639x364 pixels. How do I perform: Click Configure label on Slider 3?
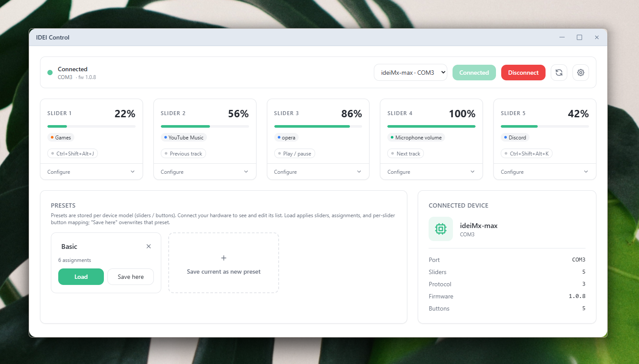tap(286, 172)
